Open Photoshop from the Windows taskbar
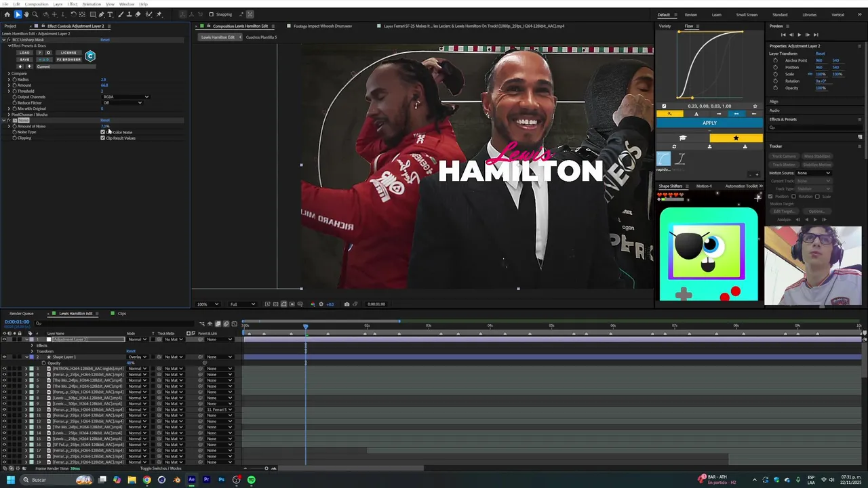 (x=221, y=480)
